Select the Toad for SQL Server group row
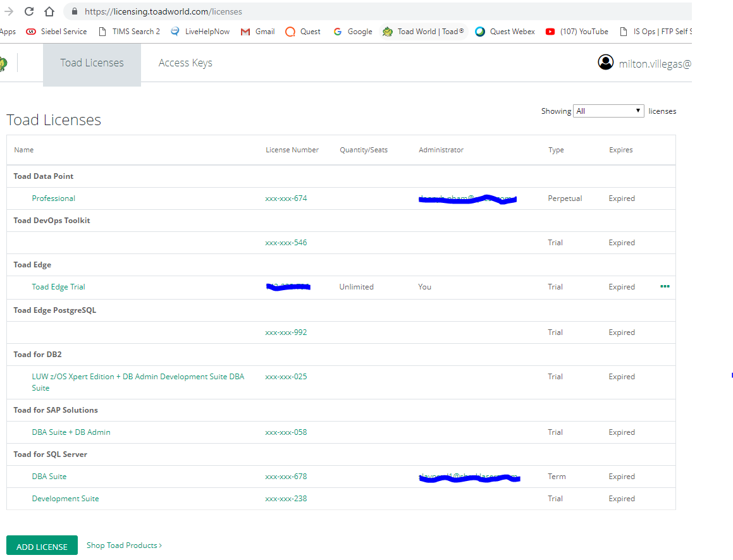The width and height of the screenshot is (733, 560). [x=342, y=454]
